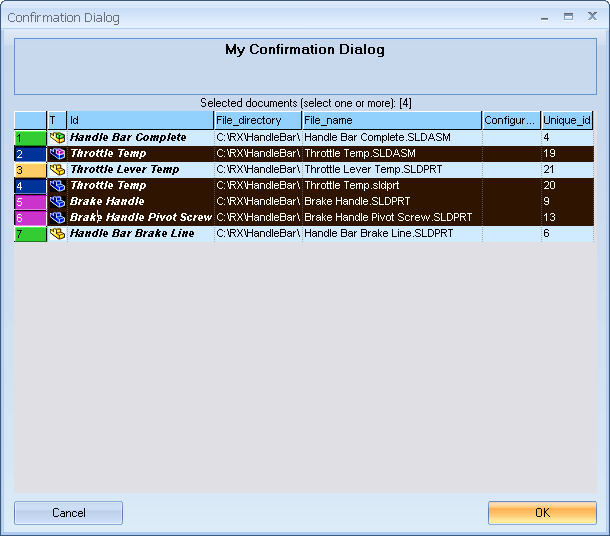Click My Confirmation Dialog heading
Screen dimensions: 610x536
(x=305, y=50)
